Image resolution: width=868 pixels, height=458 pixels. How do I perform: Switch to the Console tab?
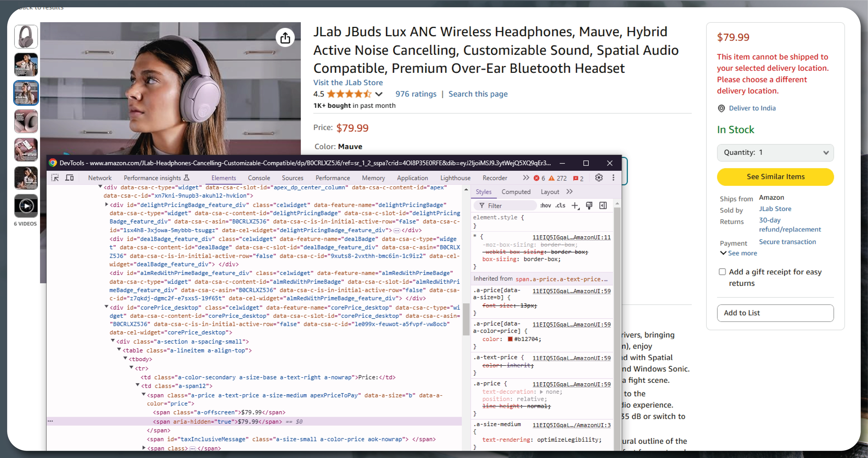tap(259, 178)
